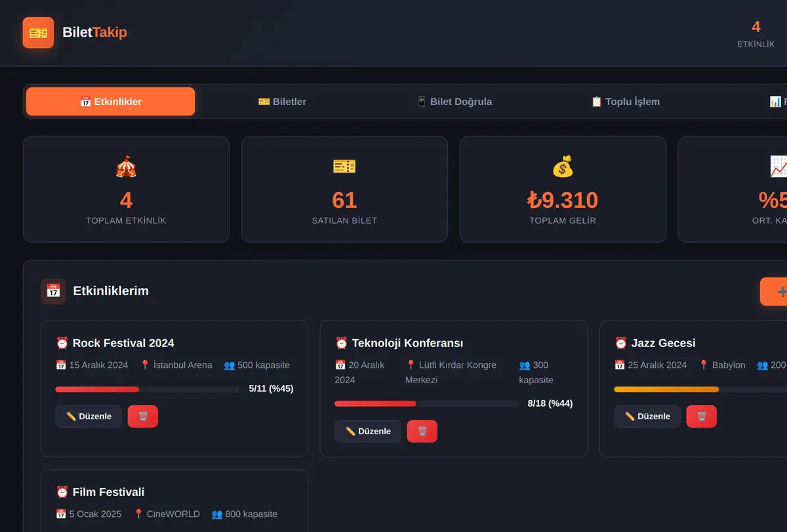787x532 pixels.
Task: Go to the Bilet Doğrula tab
Action: tap(454, 102)
